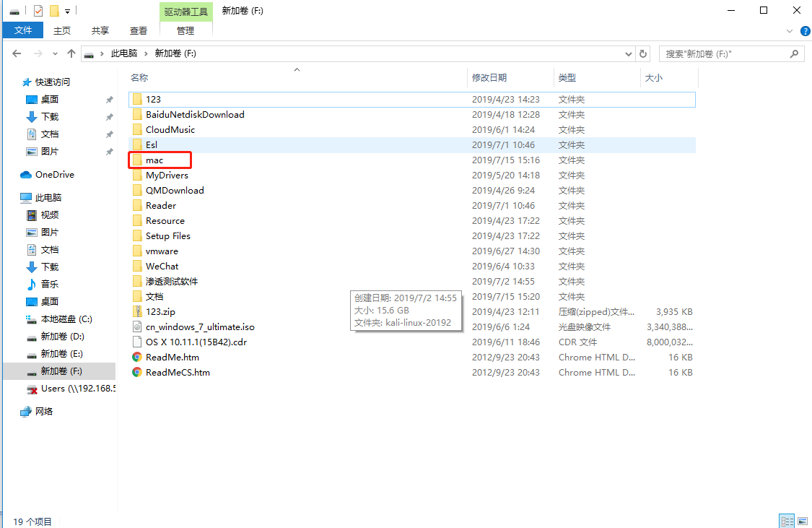
Task: Select the OS X 10.11.1(15B42).cdr file icon
Action: (x=137, y=342)
